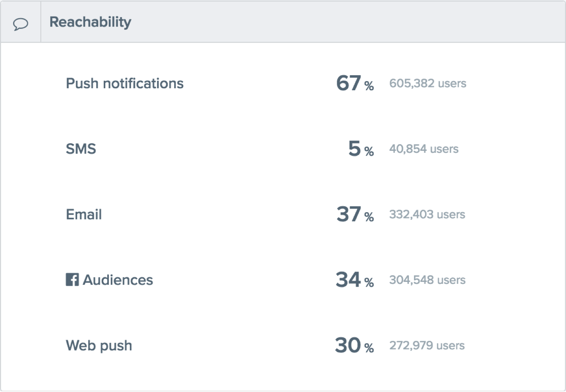566x392 pixels.
Task: Expand details for Email reachability
Action: click(x=84, y=214)
